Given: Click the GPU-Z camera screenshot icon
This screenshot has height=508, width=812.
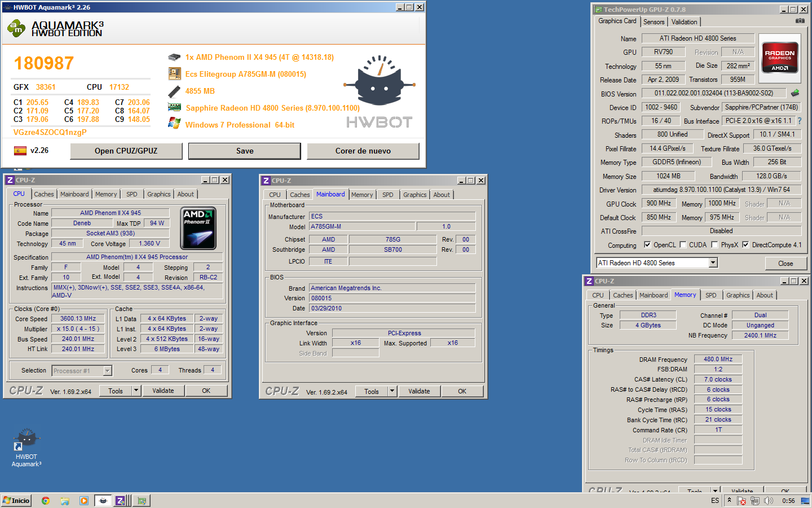Looking at the screenshot, I should 800,21.
